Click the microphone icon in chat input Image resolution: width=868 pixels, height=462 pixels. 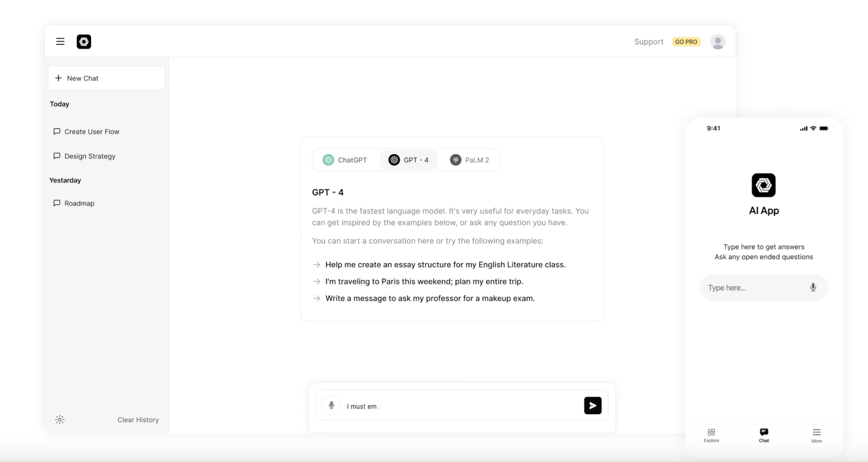coord(332,406)
